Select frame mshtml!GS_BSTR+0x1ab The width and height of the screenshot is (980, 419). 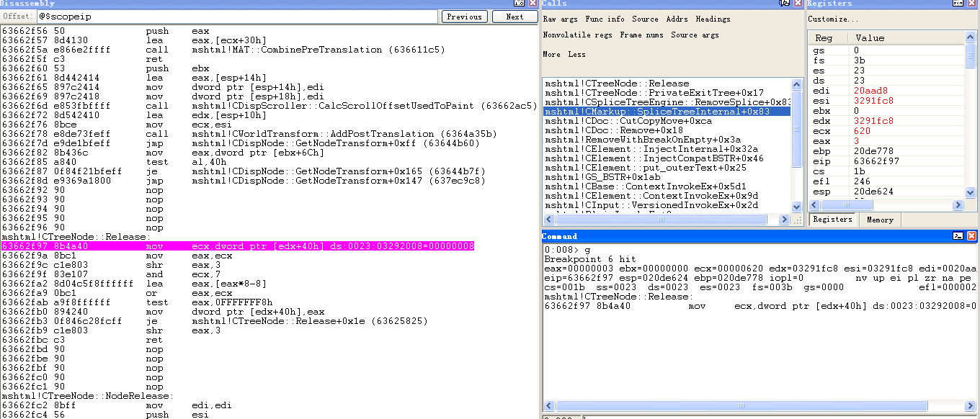(667, 177)
